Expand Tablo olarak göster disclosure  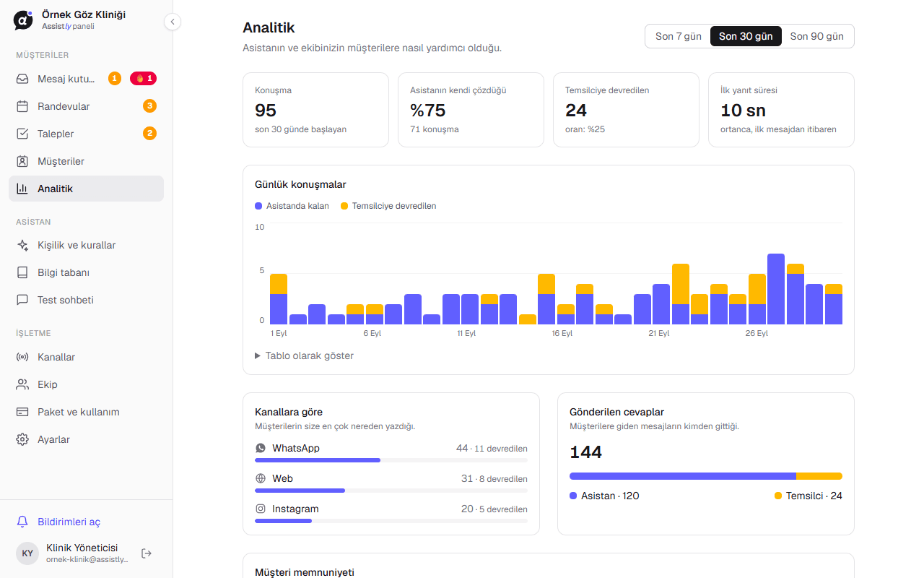coord(304,355)
